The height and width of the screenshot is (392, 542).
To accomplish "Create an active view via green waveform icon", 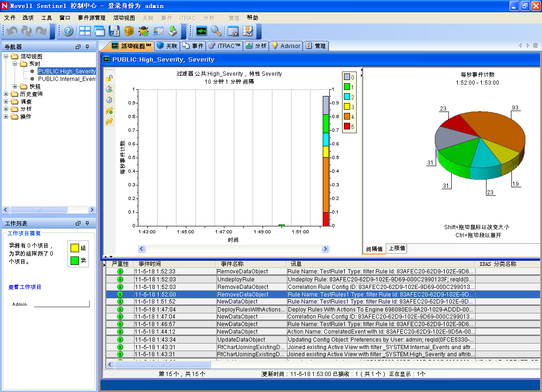I will pyautogui.click(x=201, y=31).
